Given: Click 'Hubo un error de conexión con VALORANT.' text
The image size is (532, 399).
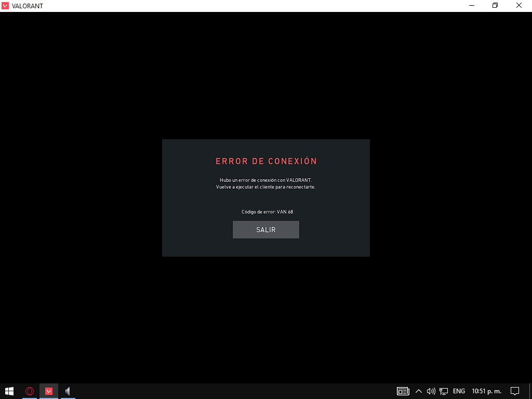Looking at the screenshot, I should pyautogui.click(x=265, y=180).
